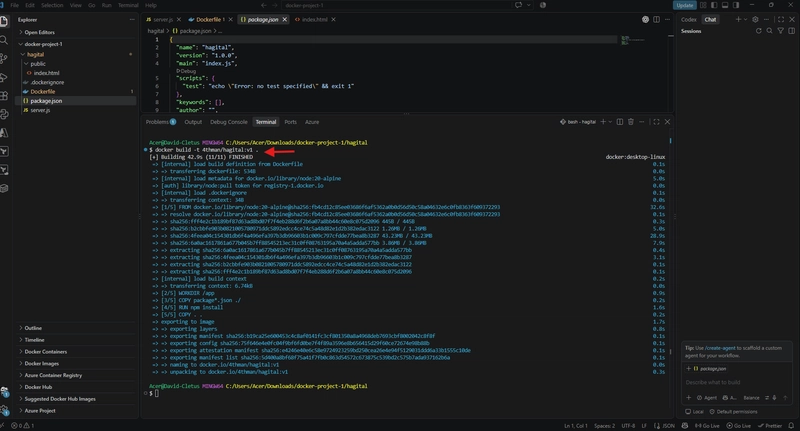Viewport: 800px width, 431px height.
Task: Open the Search view in the activity bar
Action: tap(4, 40)
